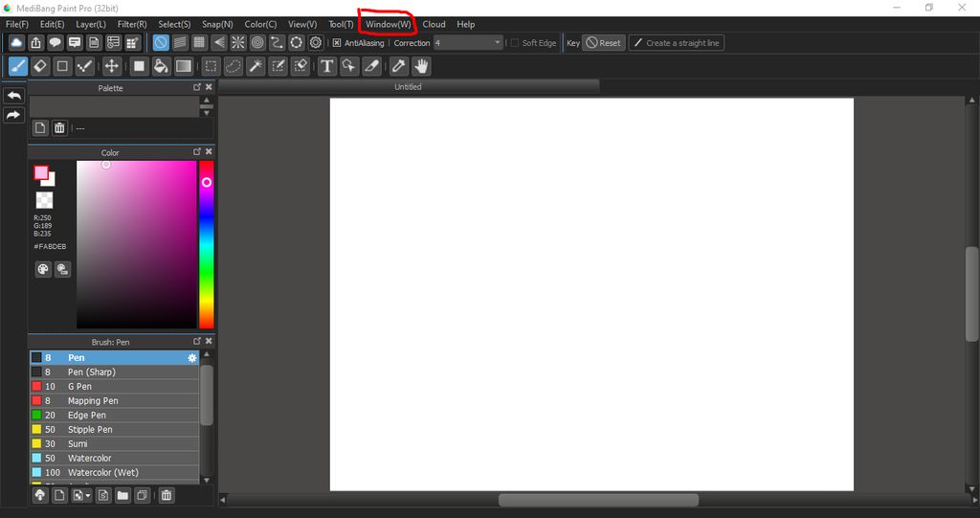Switch to the Untitled canvas tab
Viewport: 980px width, 518px height.
click(408, 87)
